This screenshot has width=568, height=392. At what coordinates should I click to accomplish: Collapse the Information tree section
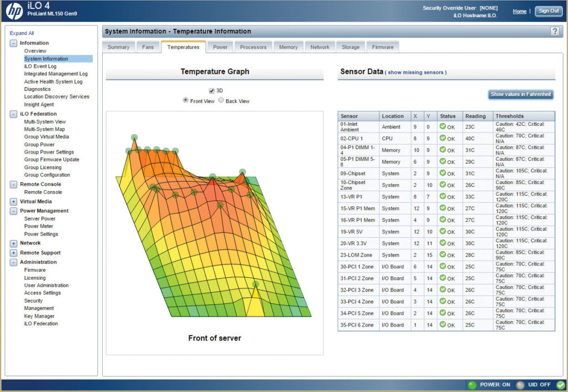[13, 43]
